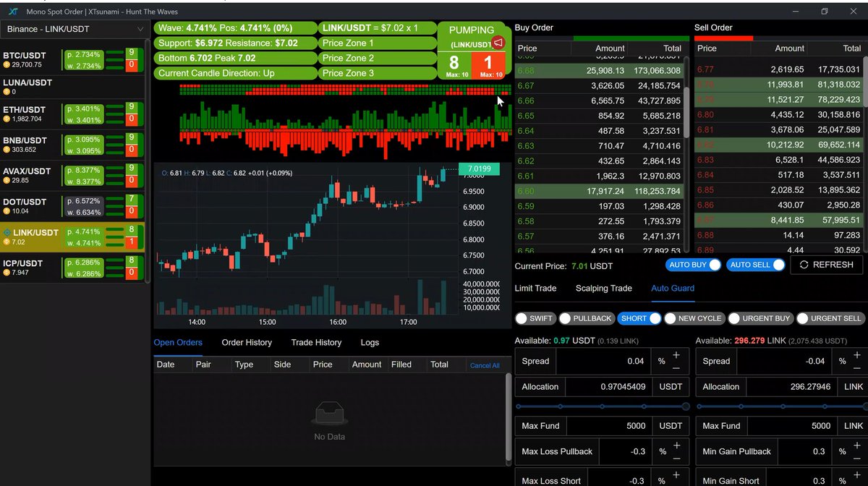Select BTC/USDT pair in sidebar
The height and width of the screenshot is (486, 868).
(72, 60)
